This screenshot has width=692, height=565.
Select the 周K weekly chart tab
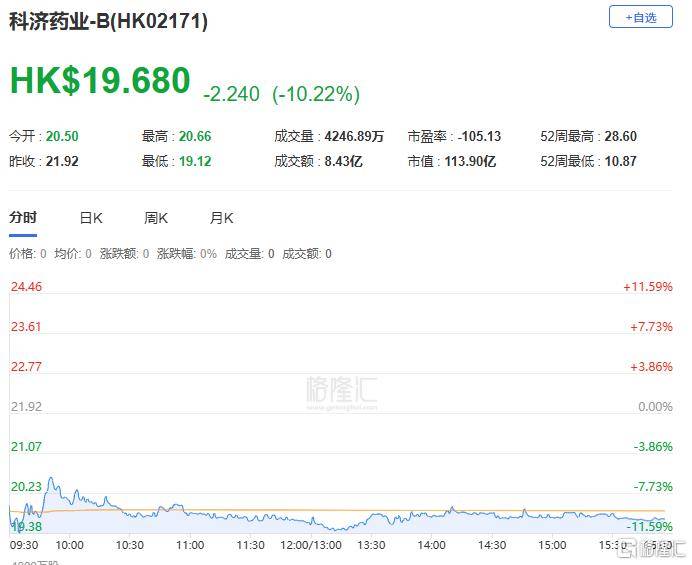coord(156,218)
